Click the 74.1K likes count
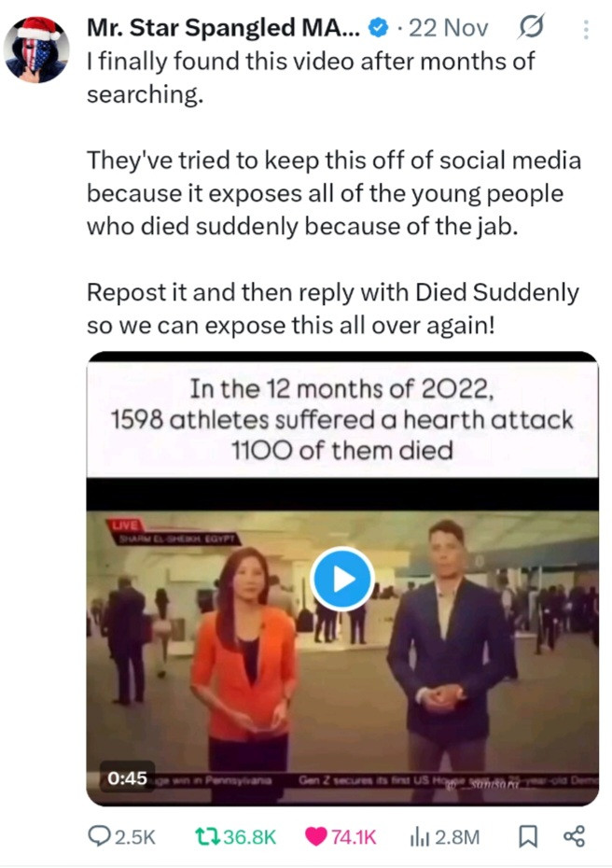The height and width of the screenshot is (868, 612). click(354, 837)
